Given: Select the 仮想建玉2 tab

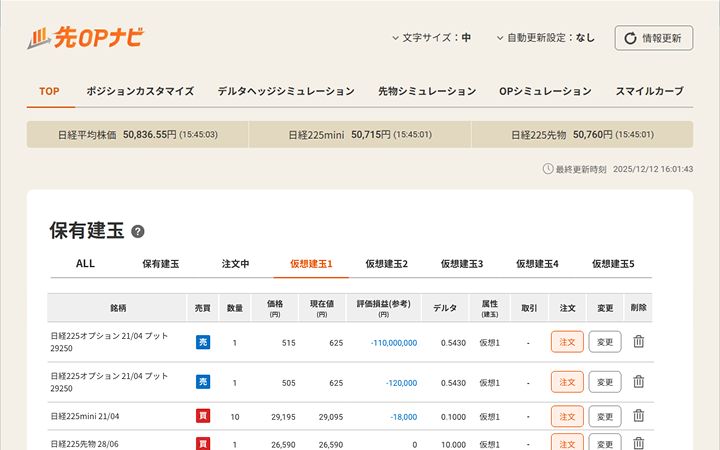Looking at the screenshot, I should point(386,264).
